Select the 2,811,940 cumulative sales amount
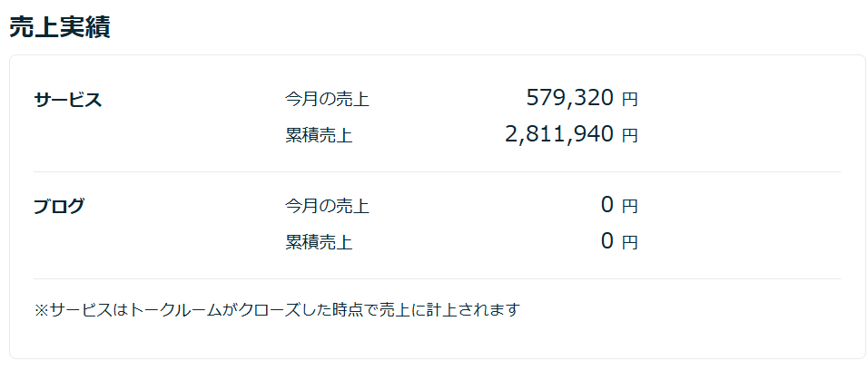Viewport: 868px width, 370px height. pyautogui.click(x=559, y=134)
